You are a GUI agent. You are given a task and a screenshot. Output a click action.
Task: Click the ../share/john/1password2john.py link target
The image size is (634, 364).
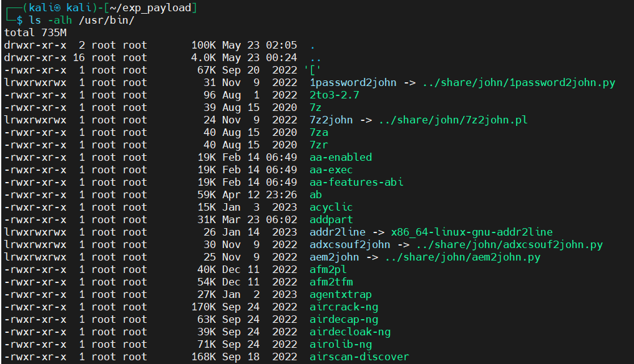(519, 82)
